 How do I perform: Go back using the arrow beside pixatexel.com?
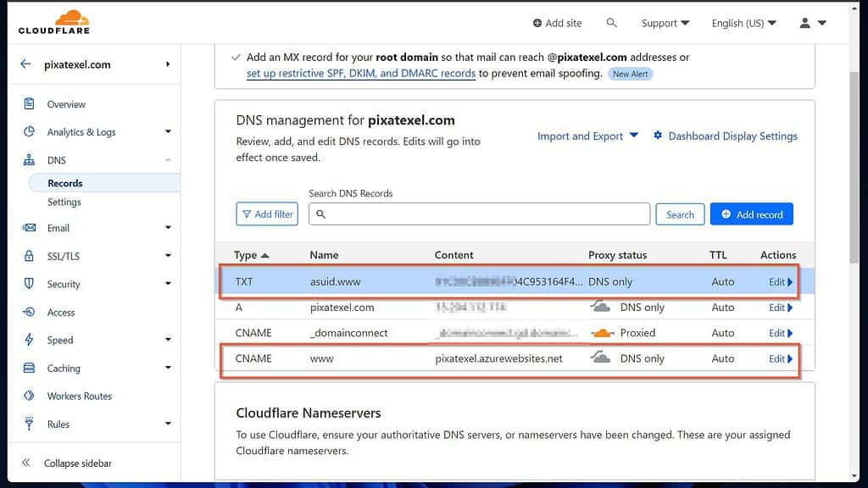tap(25, 64)
